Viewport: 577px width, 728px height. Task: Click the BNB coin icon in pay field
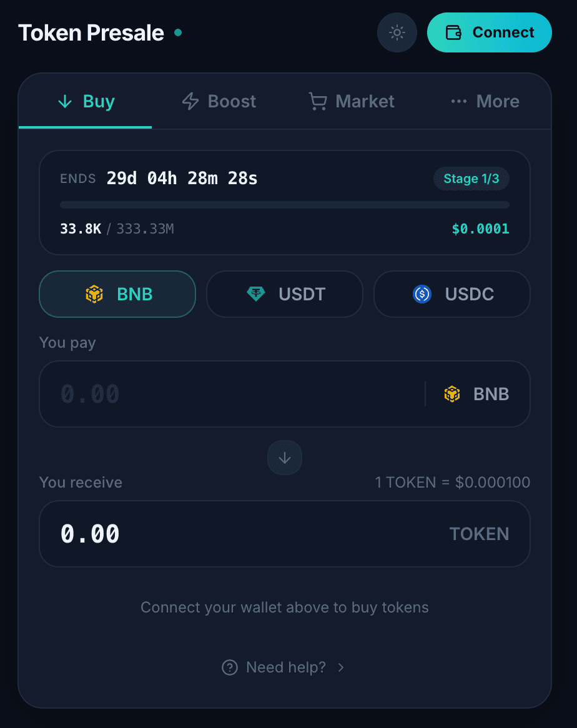452,394
